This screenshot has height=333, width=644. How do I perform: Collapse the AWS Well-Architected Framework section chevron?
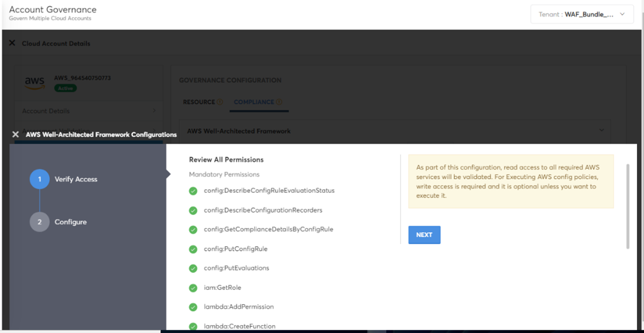point(602,130)
